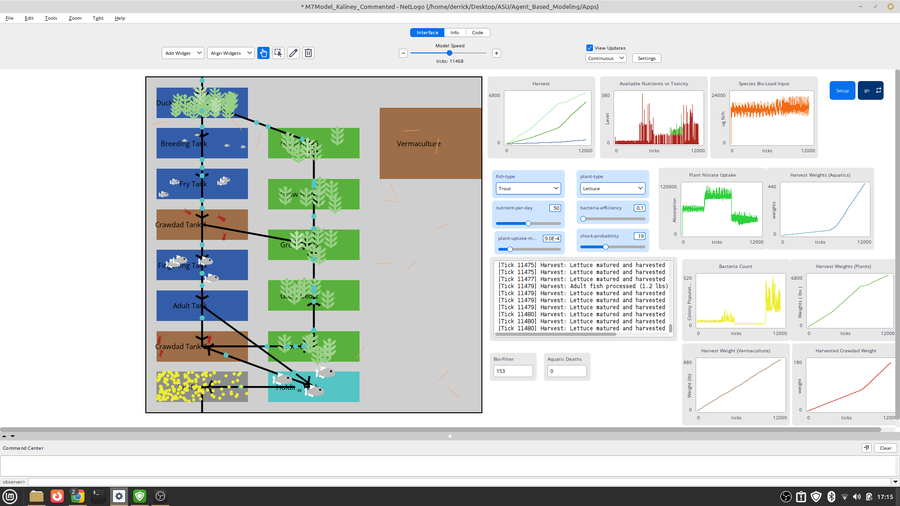This screenshot has height=506, width=900.
Task: Open the Tools menu
Action: [x=51, y=18]
